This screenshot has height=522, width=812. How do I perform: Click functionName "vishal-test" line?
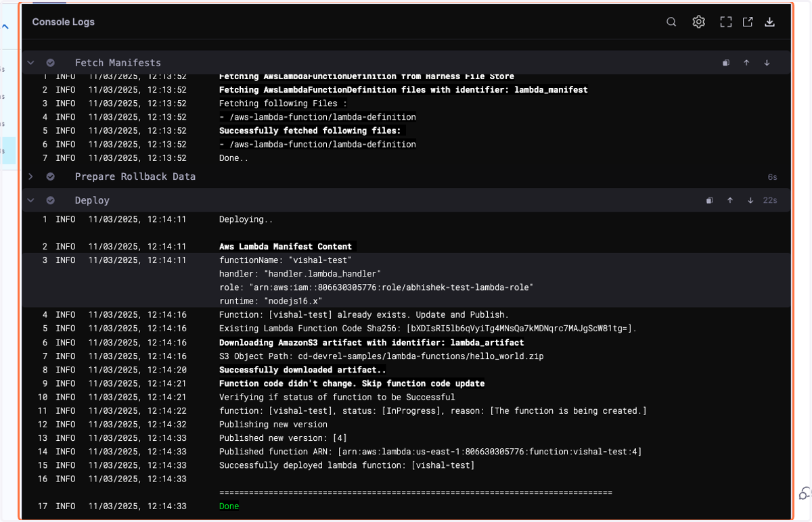tap(286, 260)
